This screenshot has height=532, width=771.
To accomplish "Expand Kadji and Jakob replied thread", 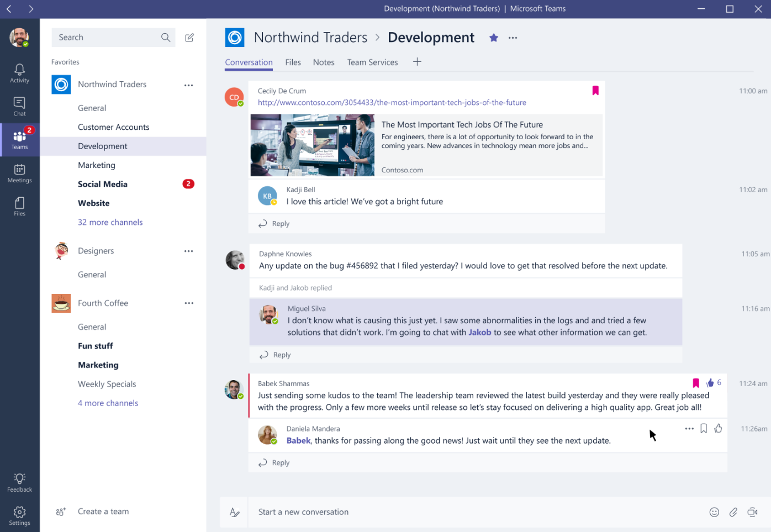I will point(295,288).
